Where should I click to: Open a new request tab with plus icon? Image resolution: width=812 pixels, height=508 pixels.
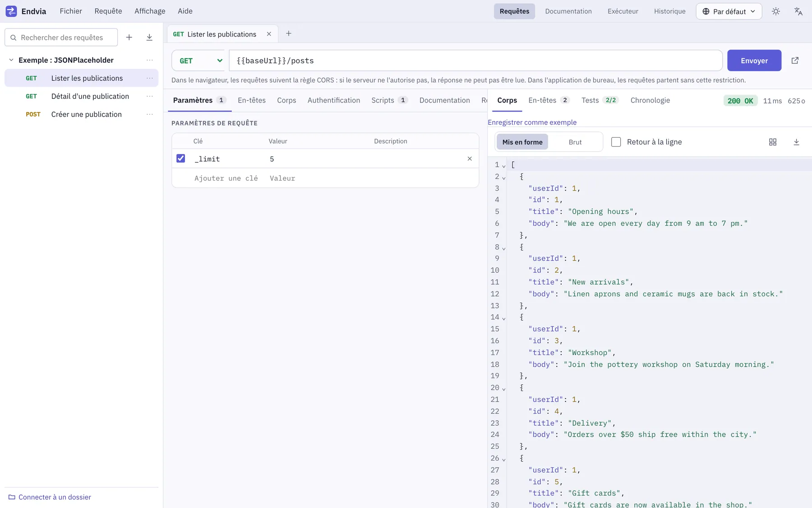(x=289, y=33)
